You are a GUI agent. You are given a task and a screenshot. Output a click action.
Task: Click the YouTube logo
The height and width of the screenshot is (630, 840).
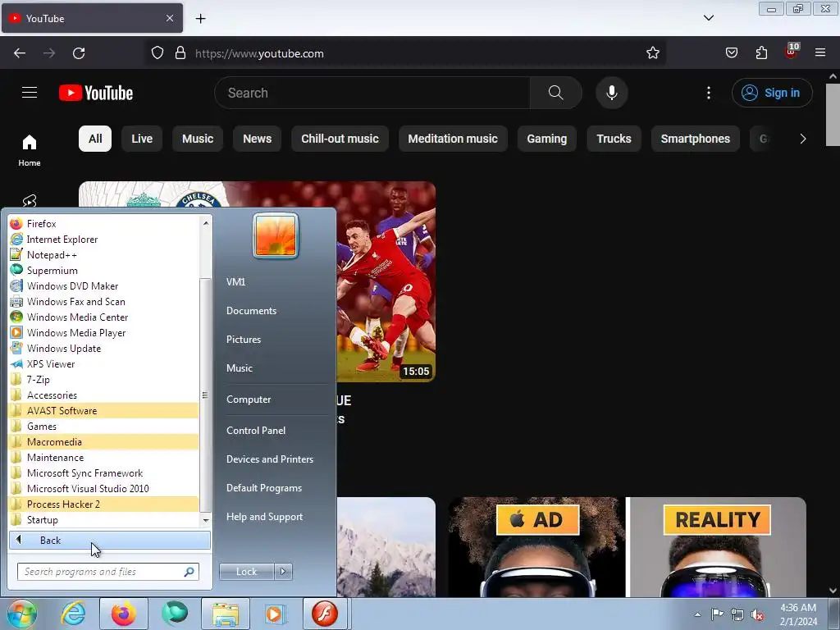coord(96,93)
